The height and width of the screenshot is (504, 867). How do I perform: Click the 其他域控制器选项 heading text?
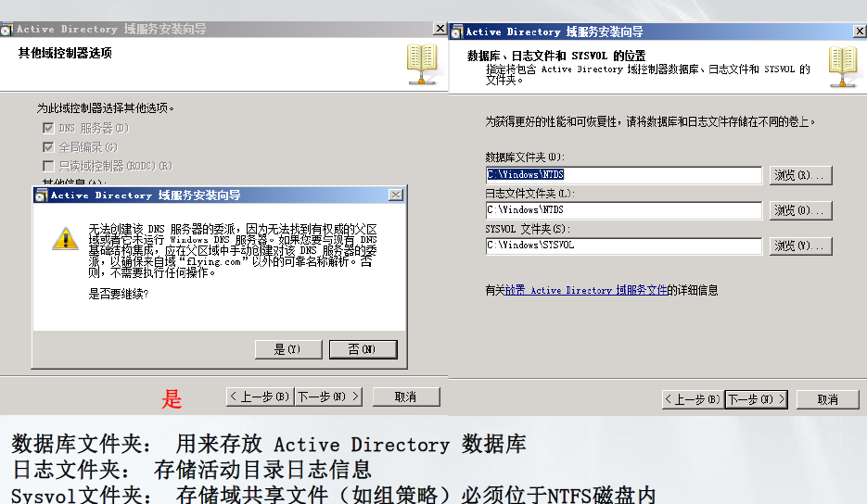[x=65, y=53]
